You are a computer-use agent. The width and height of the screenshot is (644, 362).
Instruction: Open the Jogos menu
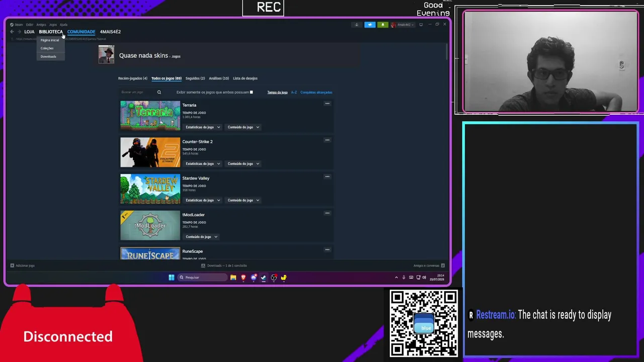point(53,25)
